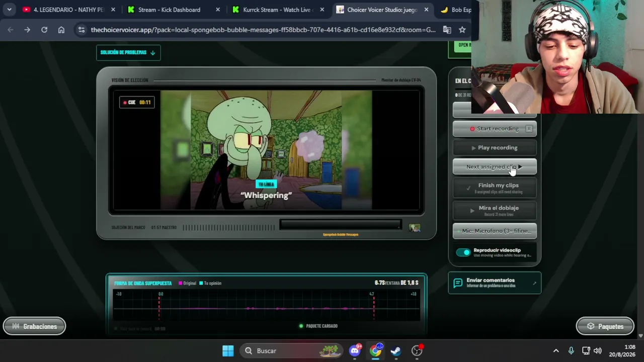Image resolution: width=644 pixels, height=362 pixels.
Task: Click the browser back arrow
Action: pos(11,30)
